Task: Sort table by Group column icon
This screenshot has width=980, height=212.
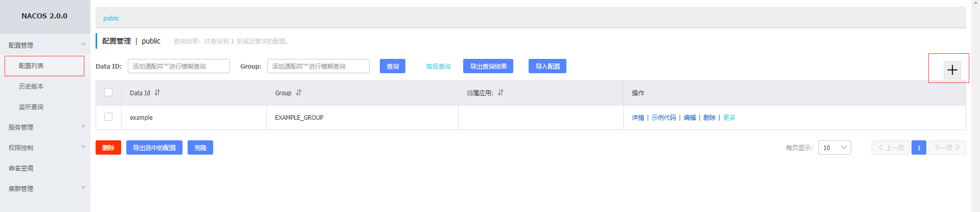Action: coord(299,93)
